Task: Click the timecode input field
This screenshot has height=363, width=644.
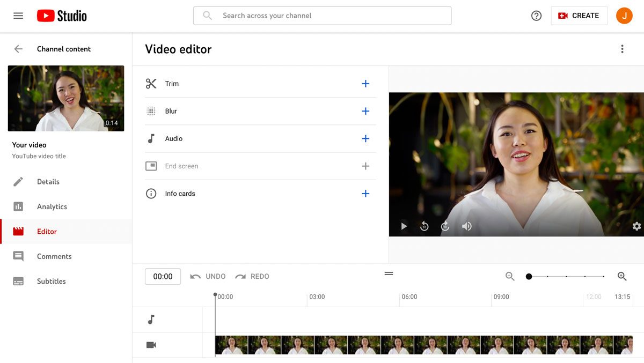Action: [163, 276]
